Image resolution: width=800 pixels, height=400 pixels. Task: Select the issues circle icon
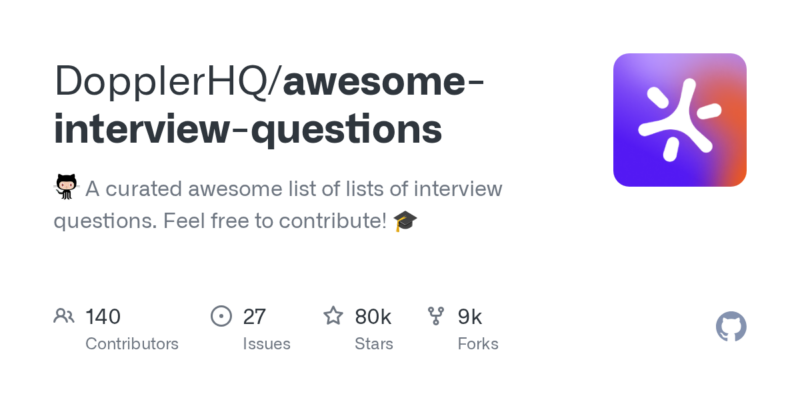pos(221,317)
